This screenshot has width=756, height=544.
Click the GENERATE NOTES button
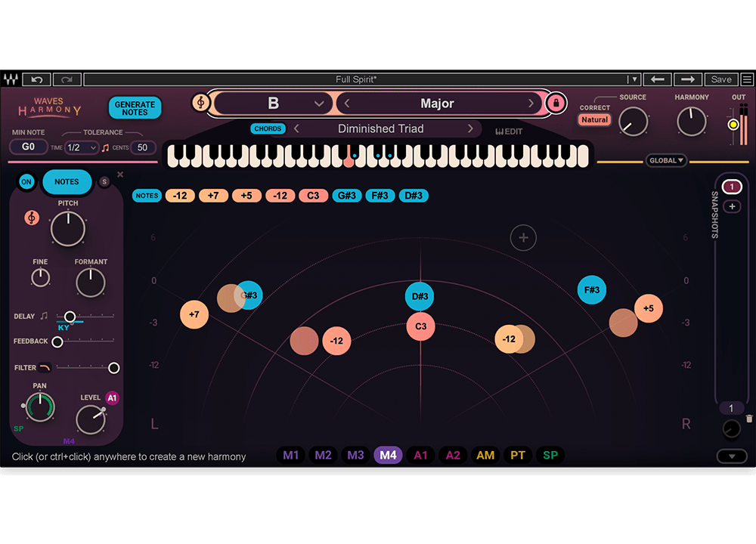point(135,108)
